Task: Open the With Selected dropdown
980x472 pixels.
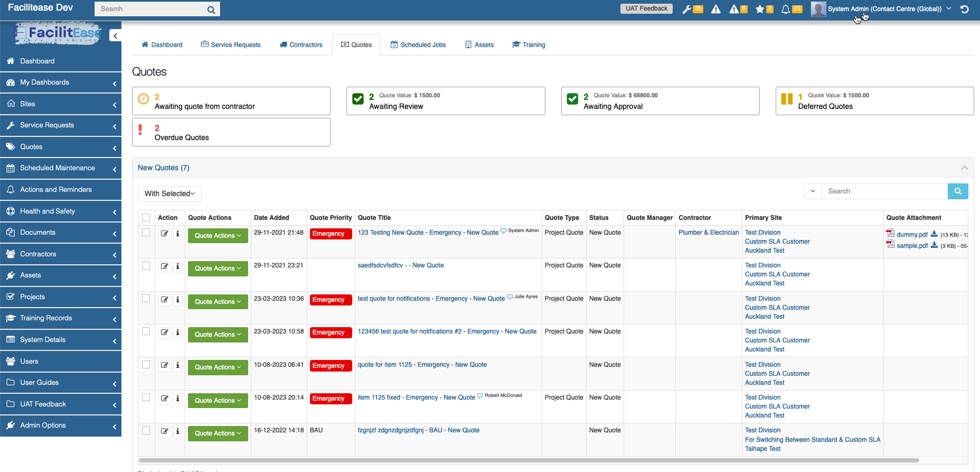Action: coord(169,193)
